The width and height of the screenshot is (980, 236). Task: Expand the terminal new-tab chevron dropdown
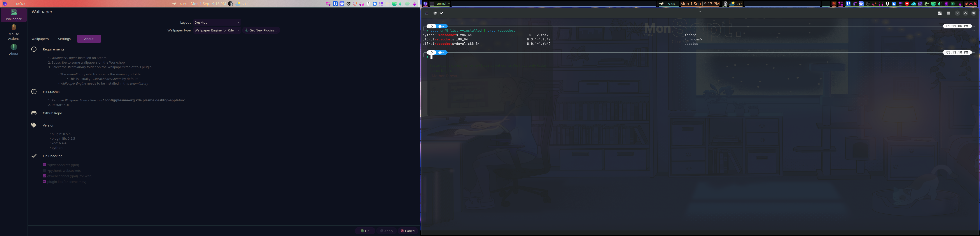click(x=441, y=13)
